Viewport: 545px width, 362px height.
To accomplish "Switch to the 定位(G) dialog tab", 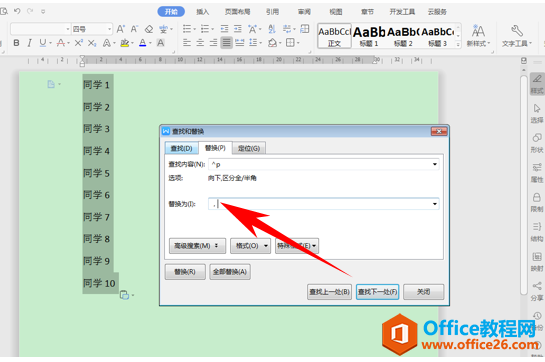I will click(x=249, y=148).
